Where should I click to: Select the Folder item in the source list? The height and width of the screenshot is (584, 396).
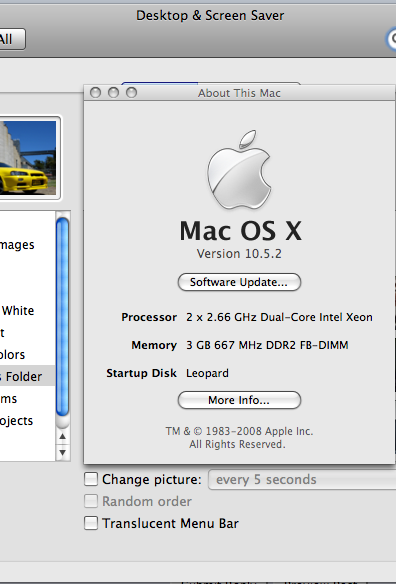(27, 376)
